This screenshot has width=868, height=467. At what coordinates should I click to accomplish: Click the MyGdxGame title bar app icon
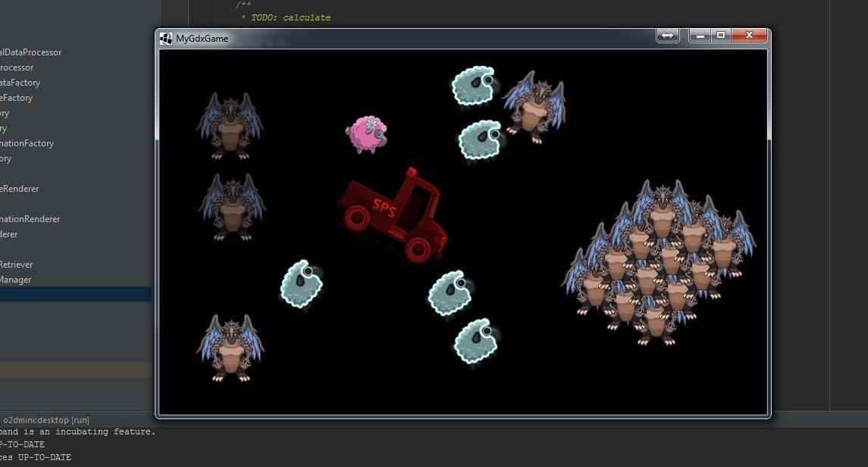pyautogui.click(x=166, y=38)
